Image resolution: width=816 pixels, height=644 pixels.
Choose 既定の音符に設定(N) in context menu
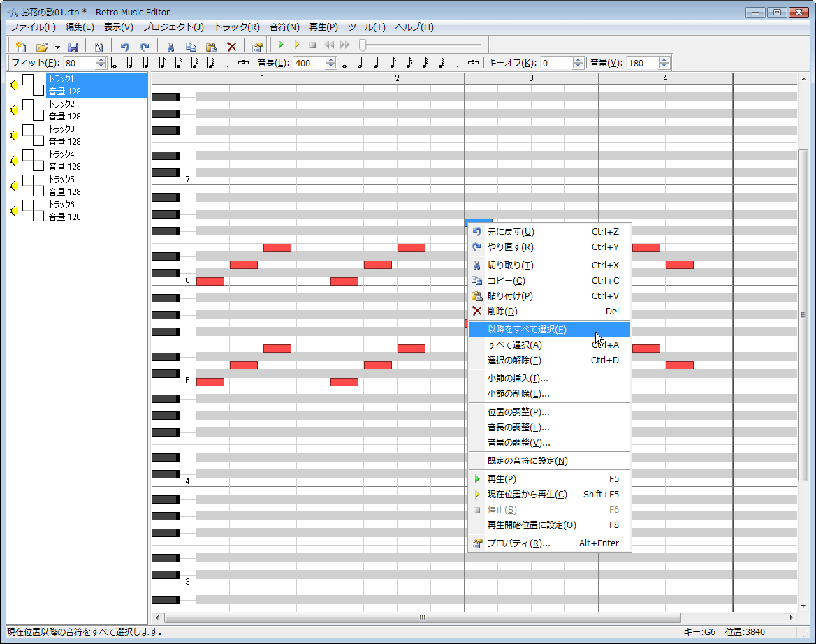550,461
